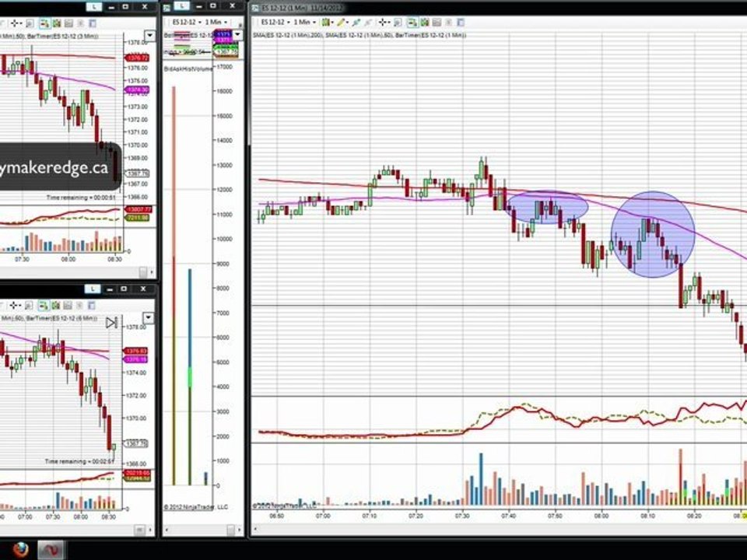This screenshot has width=747, height=560.
Task: Click right scroll arrow in 3 Min chart
Action: click(x=152, y=272)
